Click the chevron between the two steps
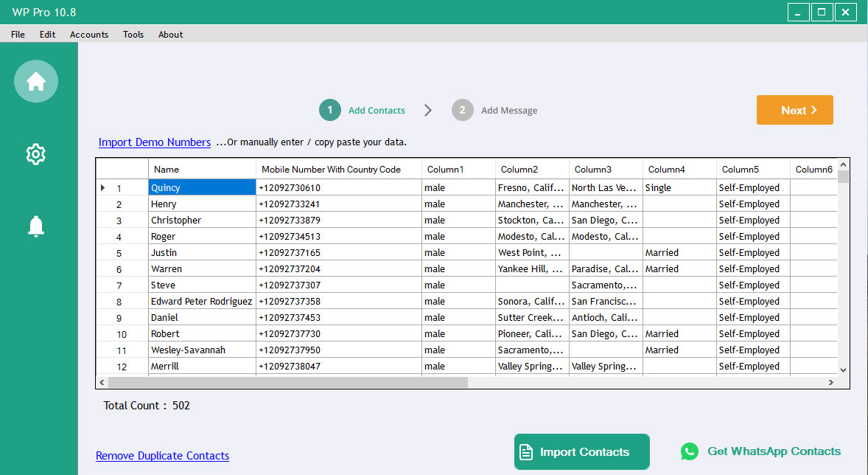This screenshot has width=868, height=475. point(428,111)
